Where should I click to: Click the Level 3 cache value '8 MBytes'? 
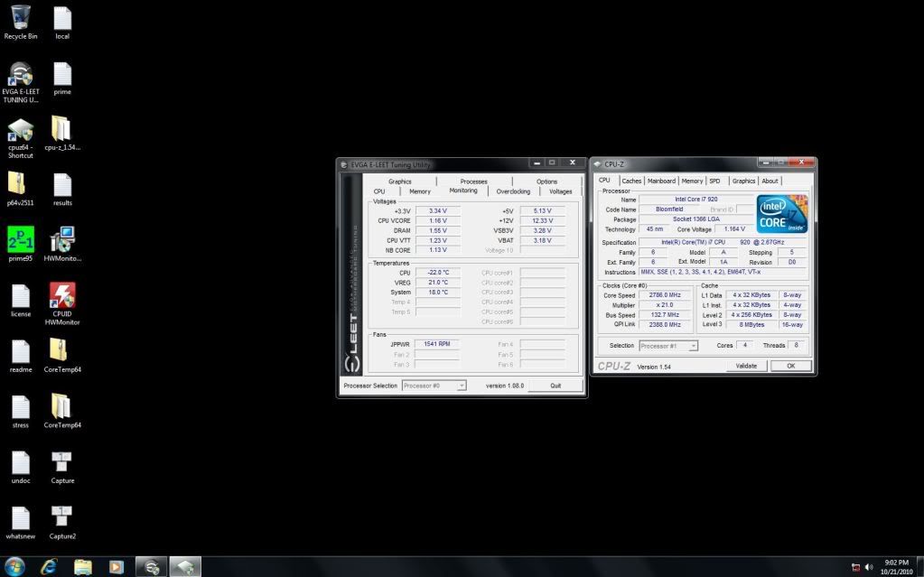(751, 325)
